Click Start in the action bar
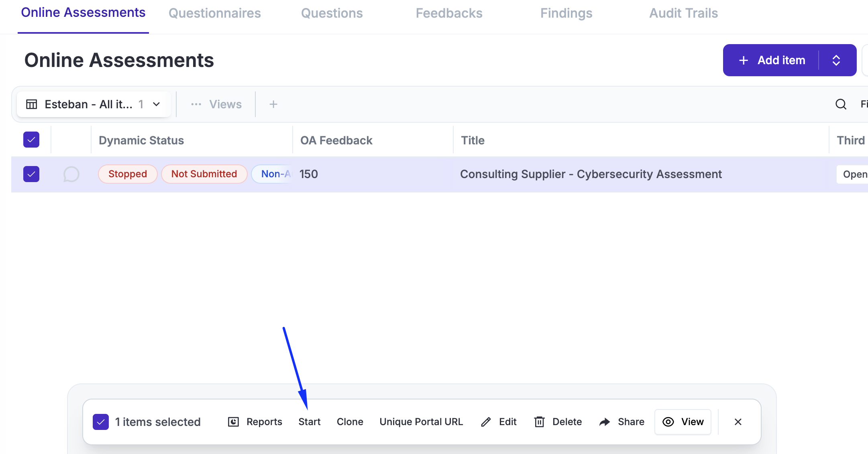 pos(309,422)
